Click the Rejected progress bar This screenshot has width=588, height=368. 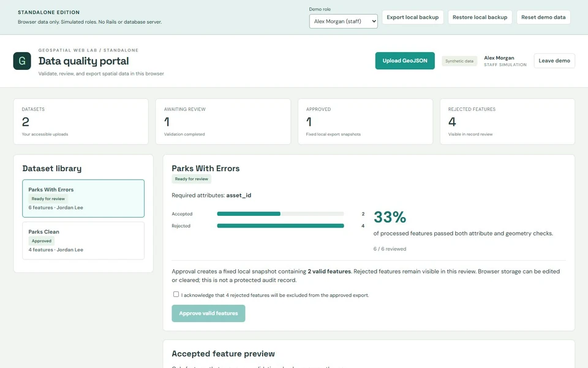coord(280,226)
